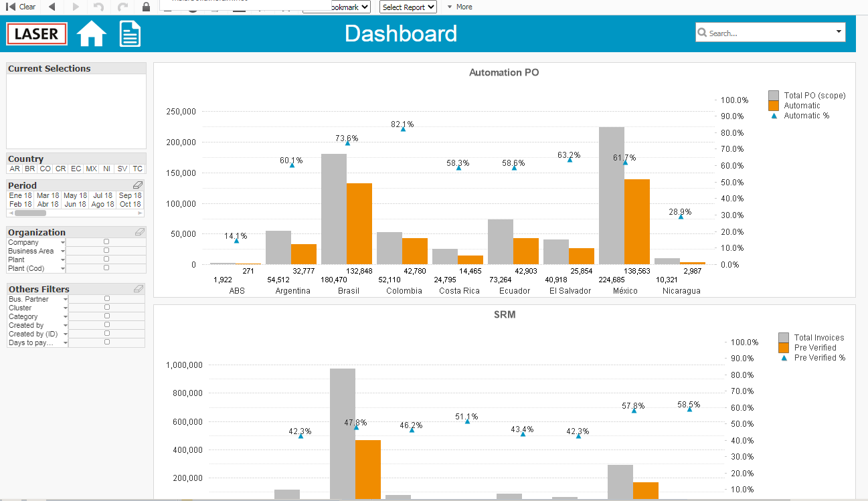Click the back navigation arrow

[x=52, y=7]
